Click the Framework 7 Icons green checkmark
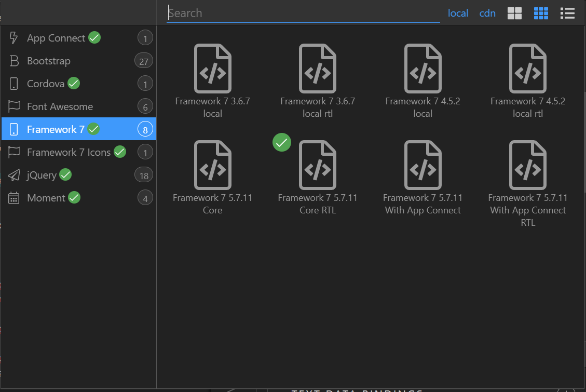This screenshot has width=586, height=392. pyautogui.click(x=120, y=152)
